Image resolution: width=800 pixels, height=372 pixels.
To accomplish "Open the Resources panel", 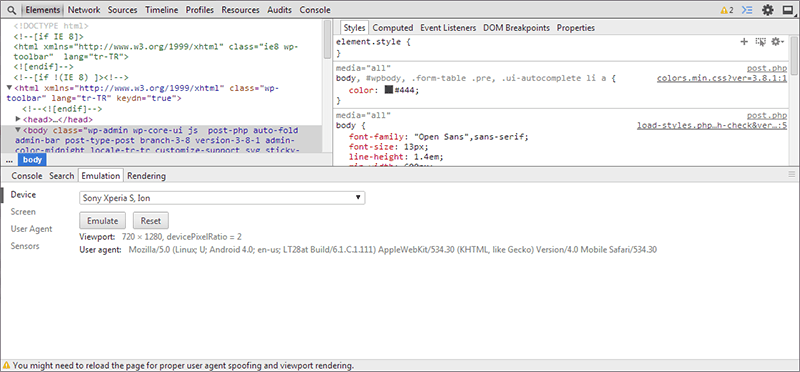I will 240,10.
